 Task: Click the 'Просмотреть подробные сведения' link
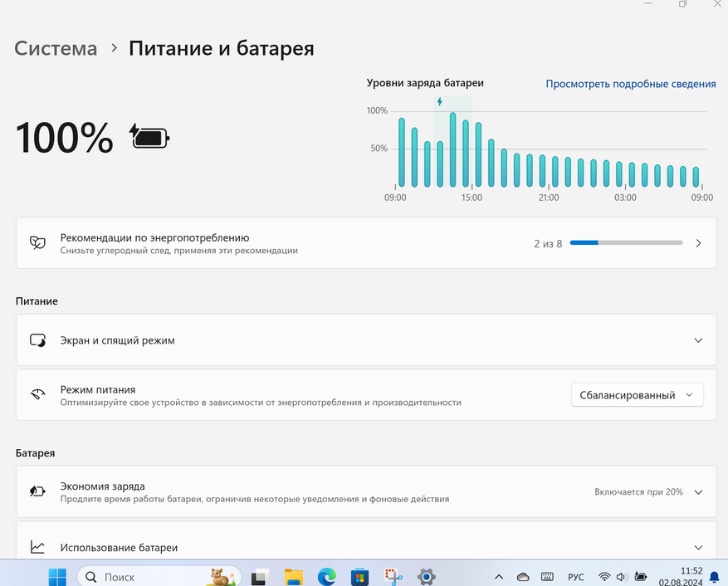coord(630,84)
